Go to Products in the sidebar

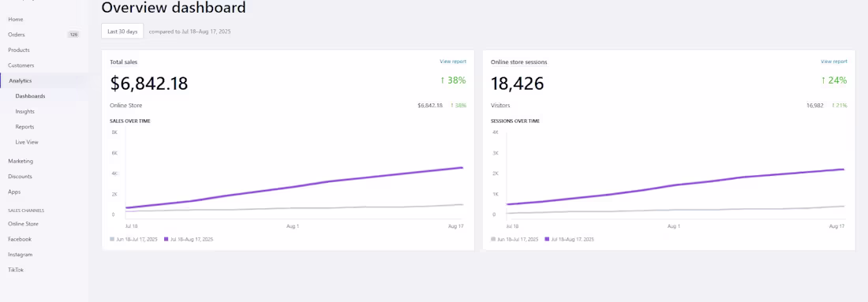[x=19, y=50]
